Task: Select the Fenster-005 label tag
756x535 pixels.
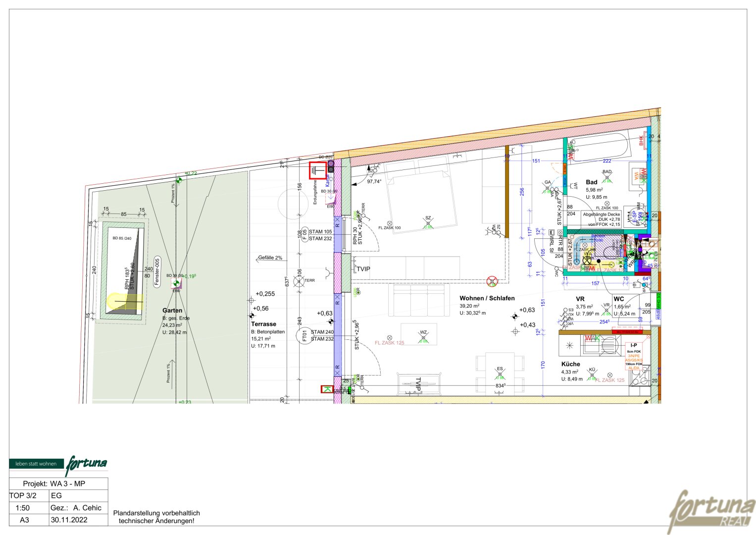Action: pos(157,270)
